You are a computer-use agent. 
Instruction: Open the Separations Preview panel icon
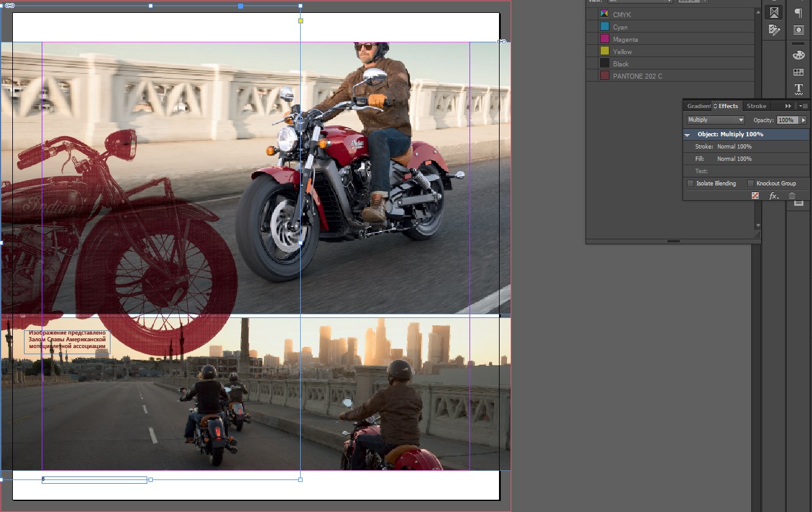(x=774, y=12)
